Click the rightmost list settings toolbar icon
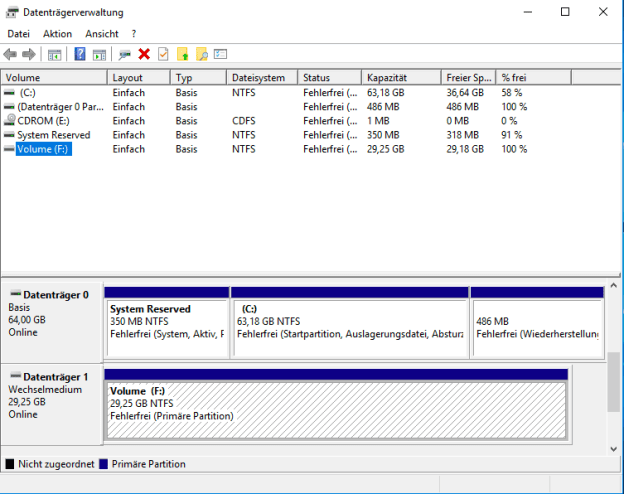624x494 pixels. pos(221,54)
